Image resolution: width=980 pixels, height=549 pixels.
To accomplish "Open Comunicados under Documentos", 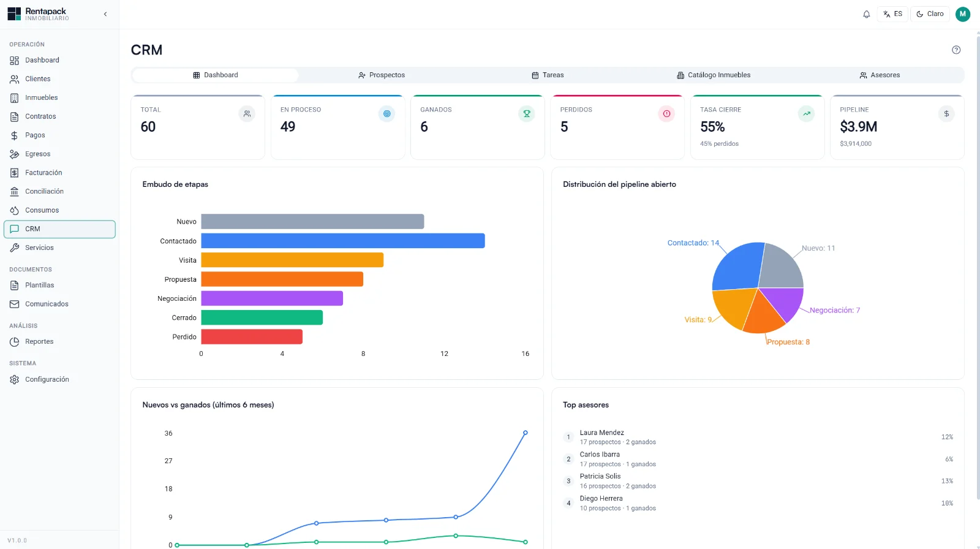I will tap(59, 305).
